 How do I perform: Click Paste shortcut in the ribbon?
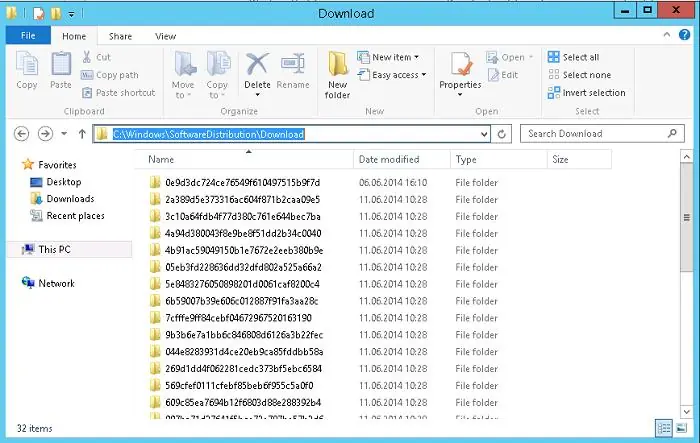pyautogui.click(x=118, y=93)
